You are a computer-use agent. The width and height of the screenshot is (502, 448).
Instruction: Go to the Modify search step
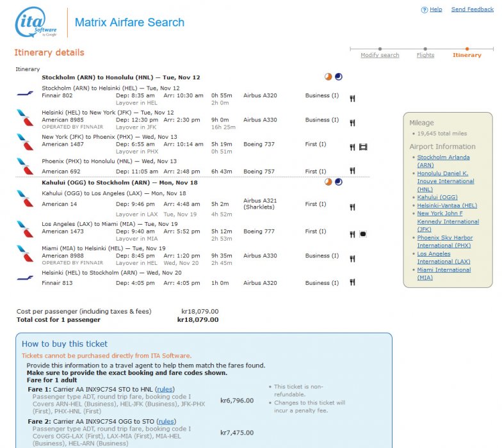(380, 55)
